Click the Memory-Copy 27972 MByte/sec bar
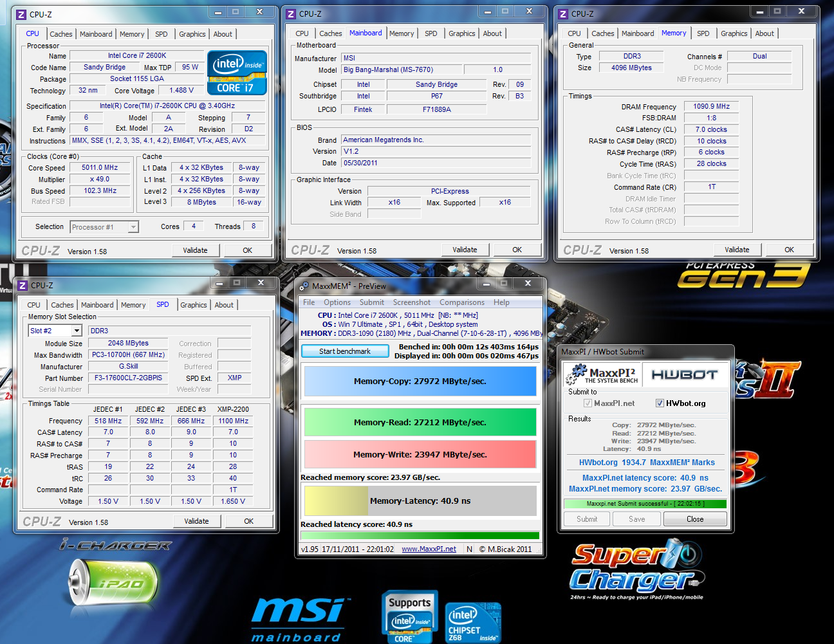Viewport: 834px width, 644px height. click(420, 381)
